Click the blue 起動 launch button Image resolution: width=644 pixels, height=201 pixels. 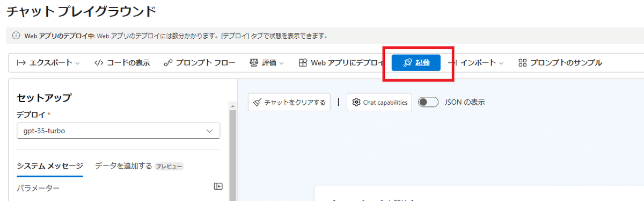click(x=416, y=63)
